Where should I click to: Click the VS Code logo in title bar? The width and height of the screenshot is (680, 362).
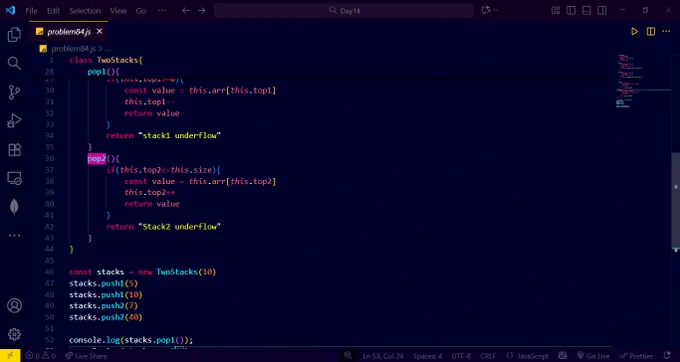coord(10,10)
